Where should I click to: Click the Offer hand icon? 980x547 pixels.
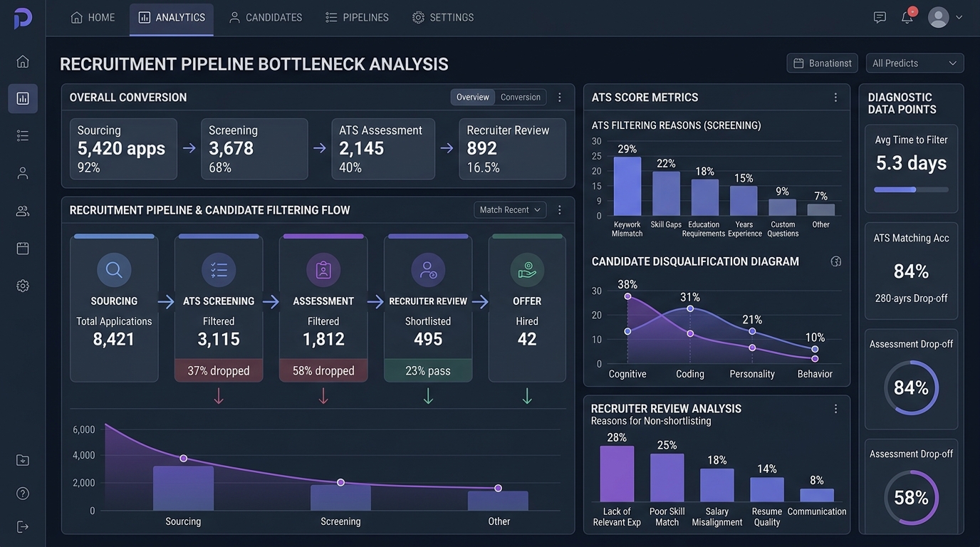pos(527,270)
